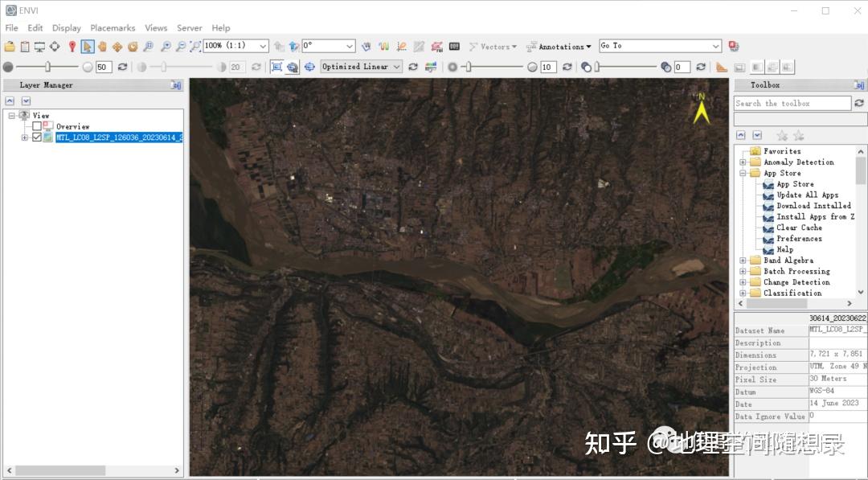Open the Crosshairs cursor tool
This screenshot has height=480, width=868.
click(54, 47)
